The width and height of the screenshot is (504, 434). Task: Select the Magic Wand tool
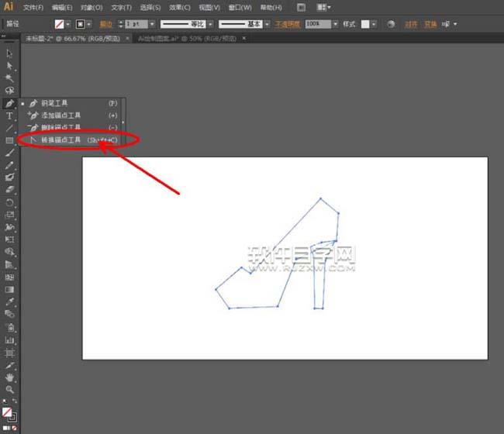(9, 78)
